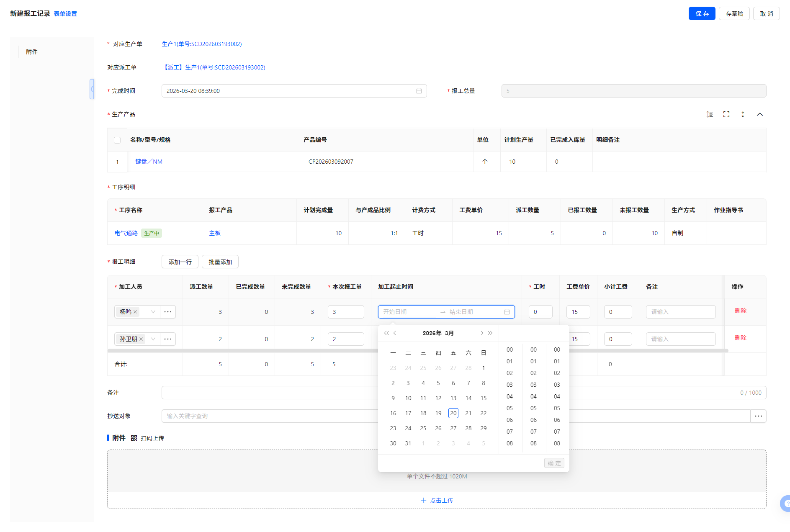
Task: Click the 备注 input in first row
Action: point(680,312)
